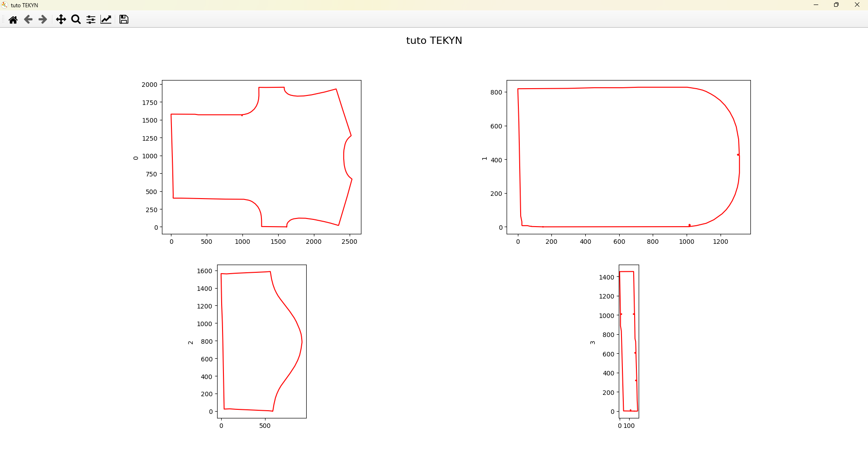Click the app icon in the title bar
868x465 pixels.
click(x=5, y=5)
